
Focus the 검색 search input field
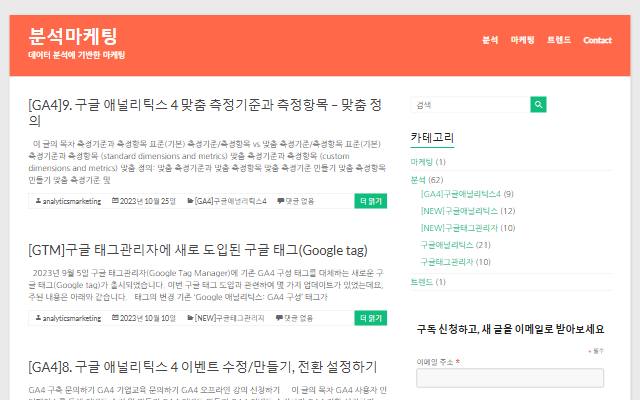click(471, 104)
